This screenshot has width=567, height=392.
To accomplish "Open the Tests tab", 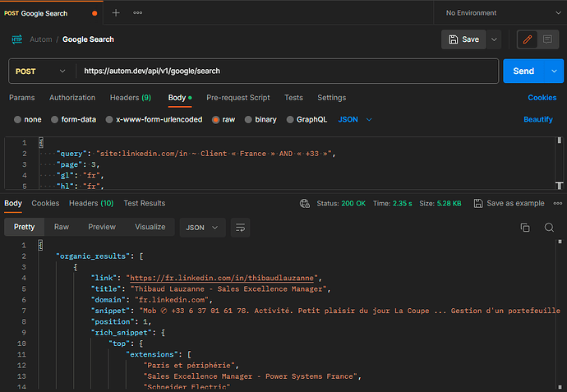I will point(293,98).
